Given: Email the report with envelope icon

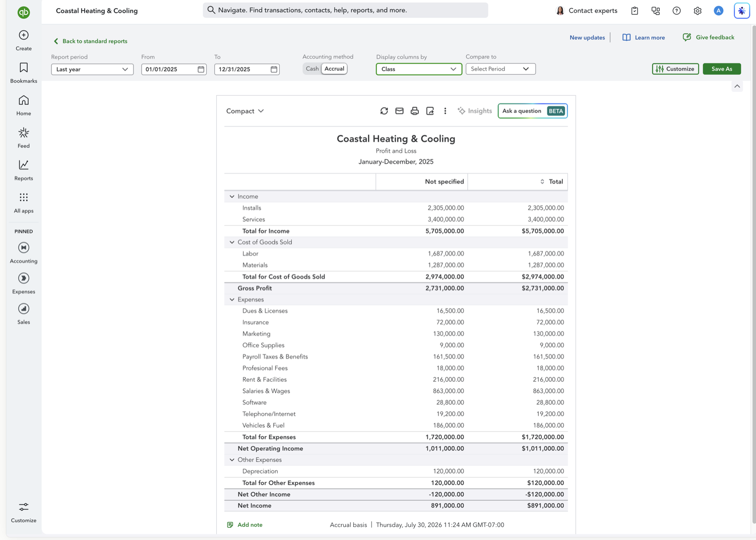Looking at the screenshot, I should [399, 111].
